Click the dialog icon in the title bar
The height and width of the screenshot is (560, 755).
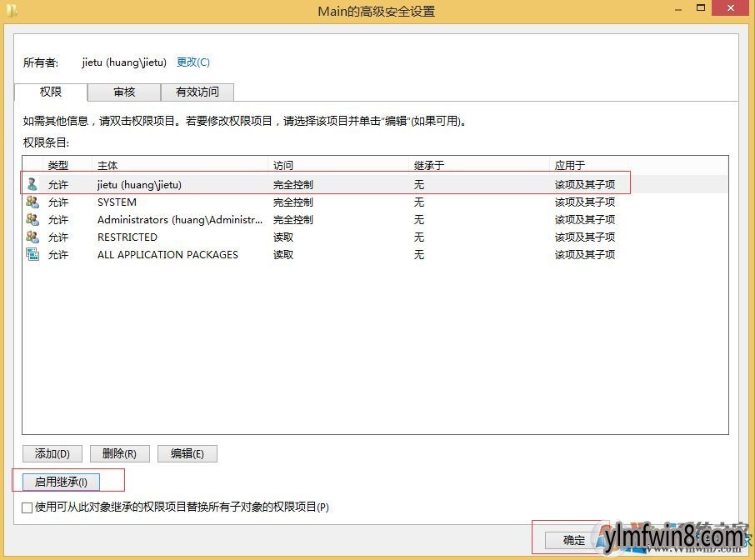[x=10, y=10]
